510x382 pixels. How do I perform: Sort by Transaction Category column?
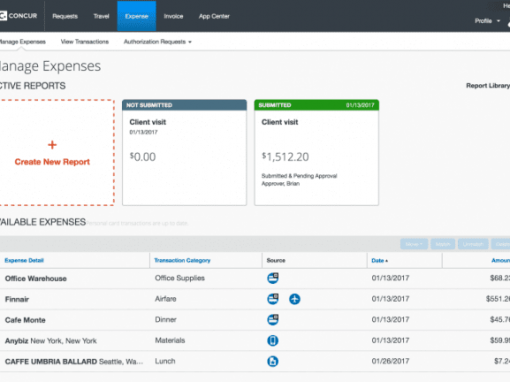pyautogui.click(x=182, y=260)
